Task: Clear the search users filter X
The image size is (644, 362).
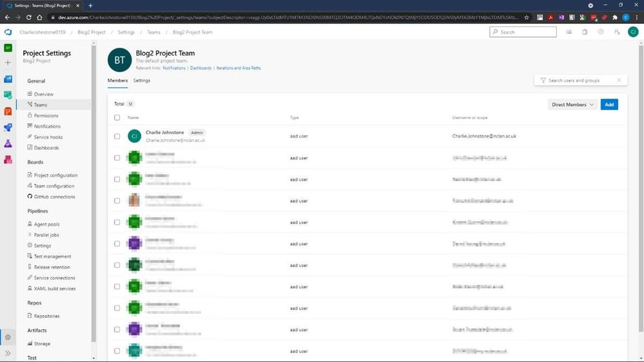Action: 619,80
